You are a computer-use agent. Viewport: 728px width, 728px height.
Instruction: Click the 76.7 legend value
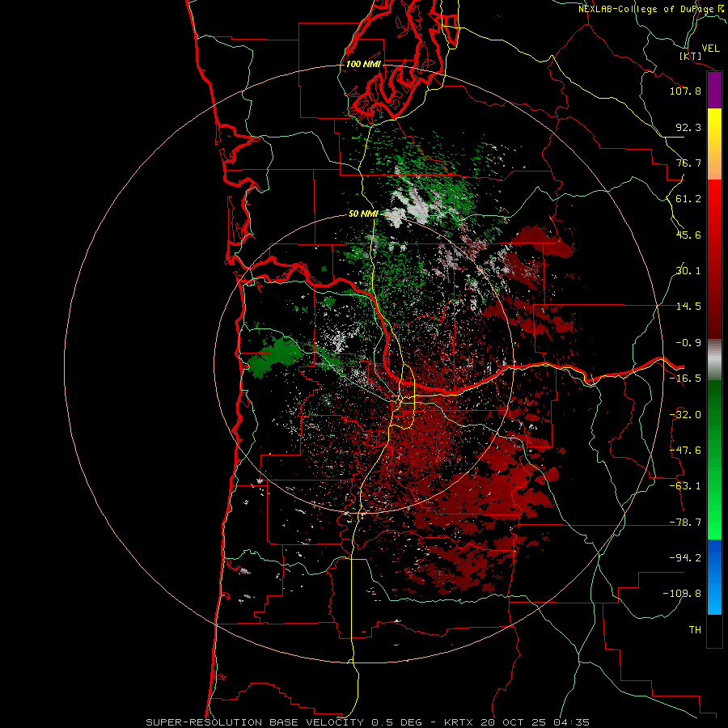pyautogui.click(x=688, y=163)
